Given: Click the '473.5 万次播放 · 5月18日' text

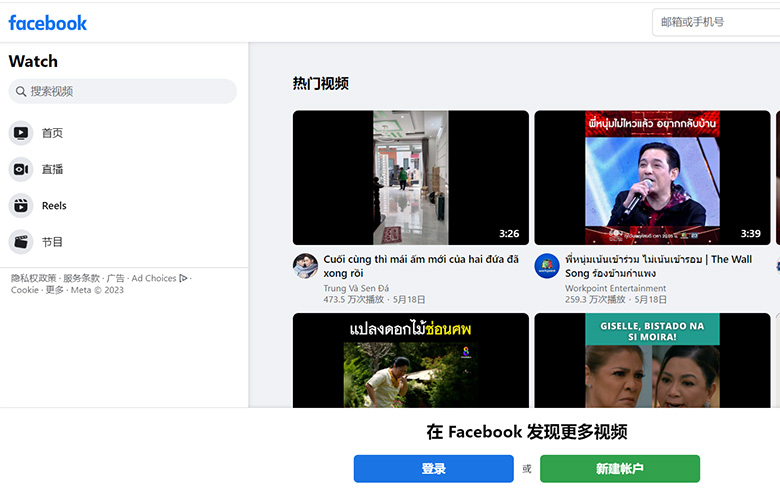Looking at the screenshot, I should 375,300.
